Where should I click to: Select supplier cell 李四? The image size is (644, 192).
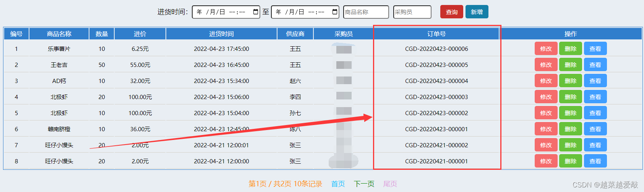[x=295, y=97]
